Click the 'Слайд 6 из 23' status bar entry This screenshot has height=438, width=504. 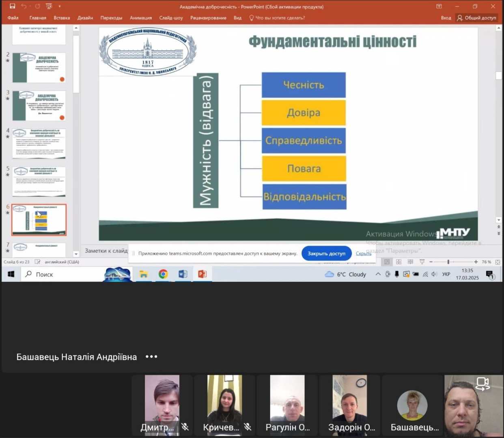[17, 262]
